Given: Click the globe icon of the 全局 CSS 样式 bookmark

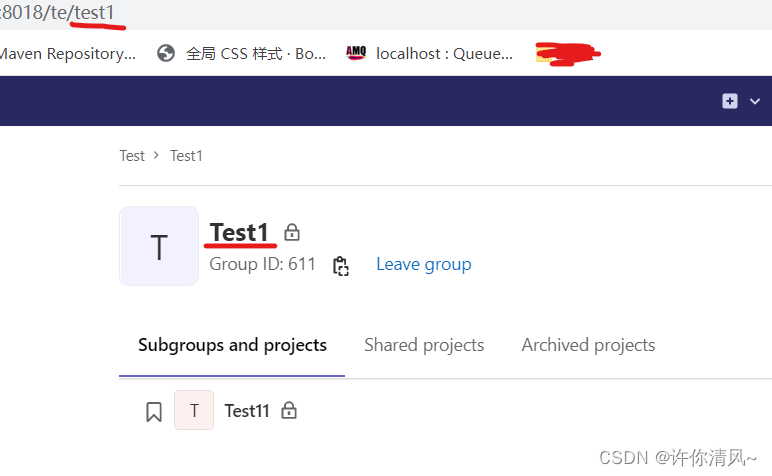Looking at the screenshot, I should tap(166, 54).
